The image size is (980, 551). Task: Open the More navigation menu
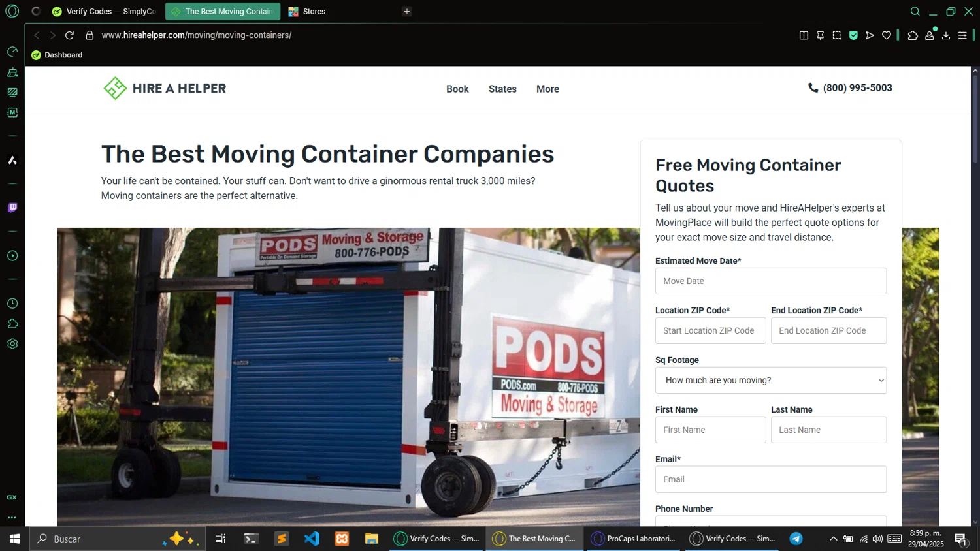pyautogui.click(x=547, y=89)
